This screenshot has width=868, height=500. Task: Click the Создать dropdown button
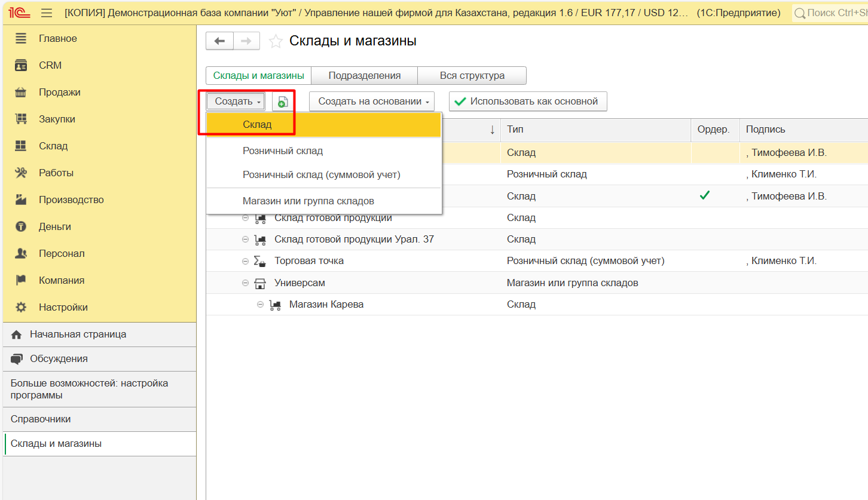pyautogui.click(x=237, y=102)
